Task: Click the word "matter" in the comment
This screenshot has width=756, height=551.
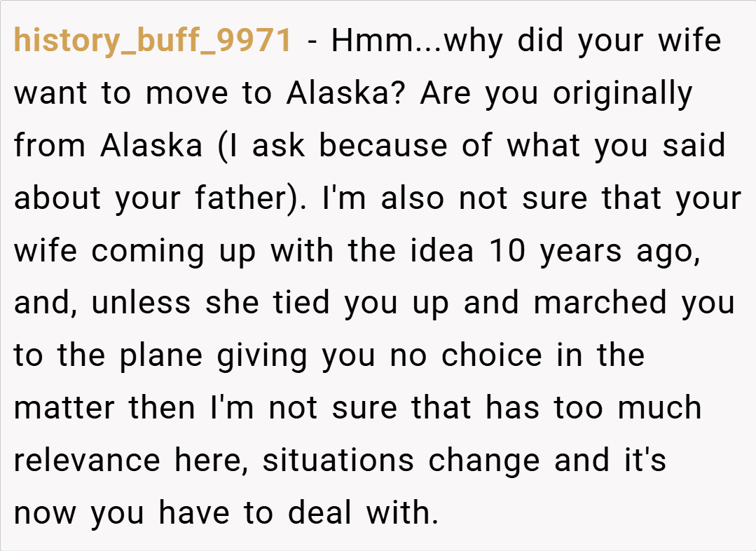Action: (64, 408)
